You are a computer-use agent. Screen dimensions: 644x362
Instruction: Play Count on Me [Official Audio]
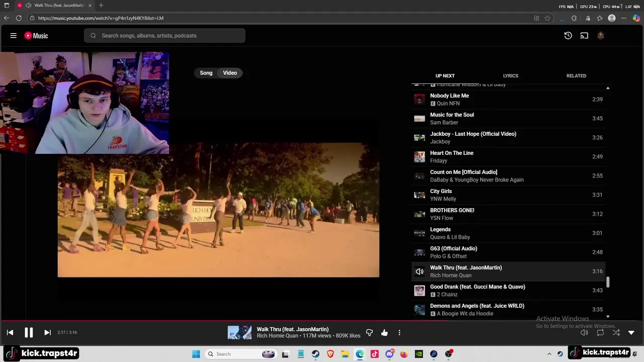508,176
